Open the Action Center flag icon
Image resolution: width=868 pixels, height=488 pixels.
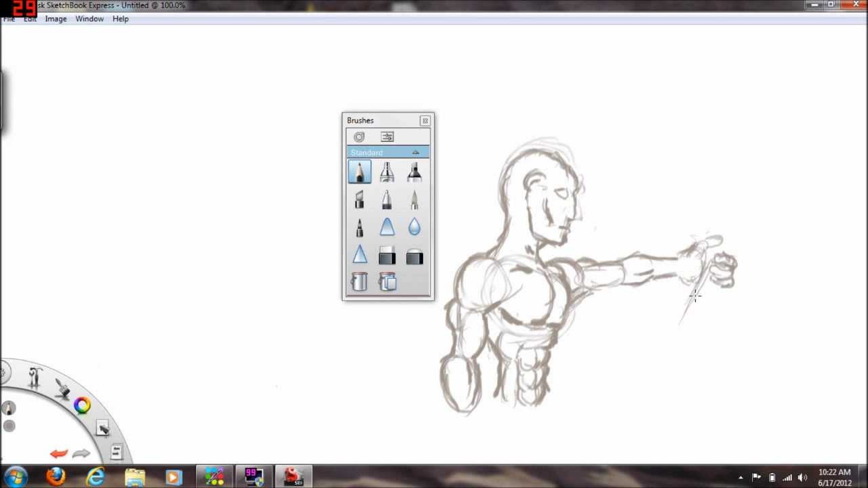757,477
